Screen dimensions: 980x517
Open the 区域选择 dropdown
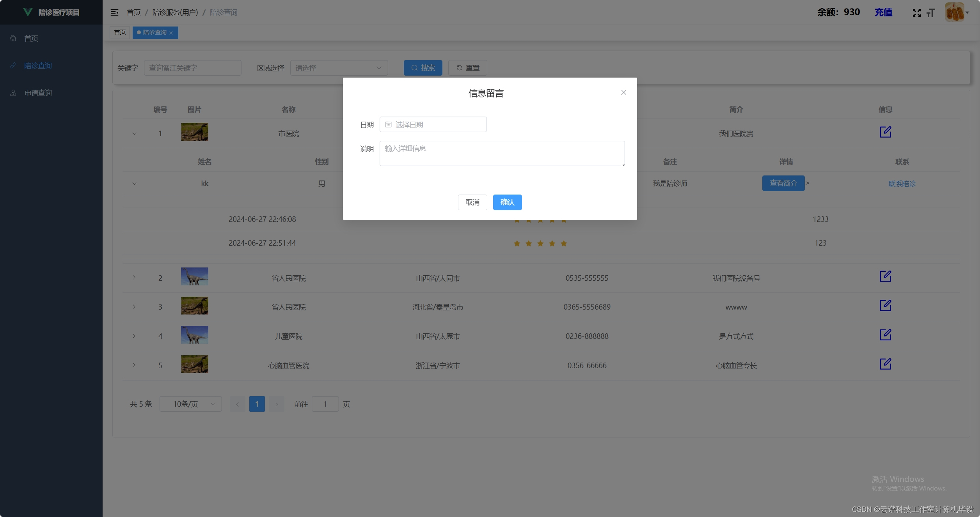[x=339, y=68]
